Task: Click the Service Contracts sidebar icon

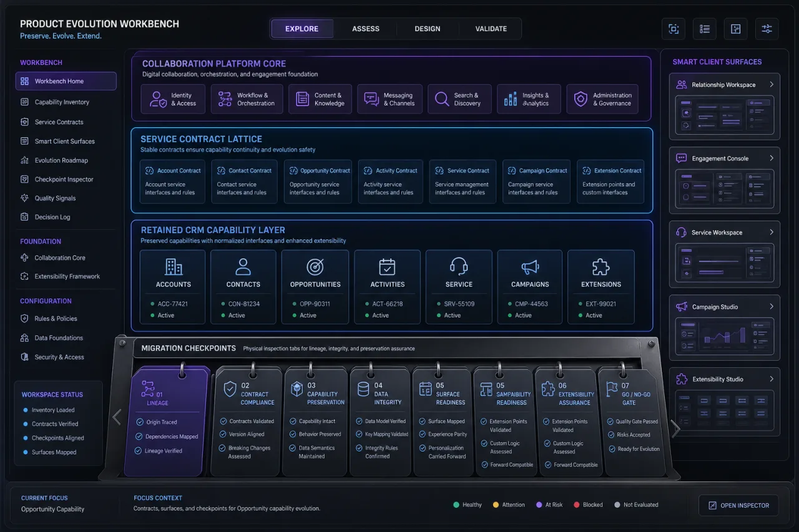Action: [x=24, y=122]
